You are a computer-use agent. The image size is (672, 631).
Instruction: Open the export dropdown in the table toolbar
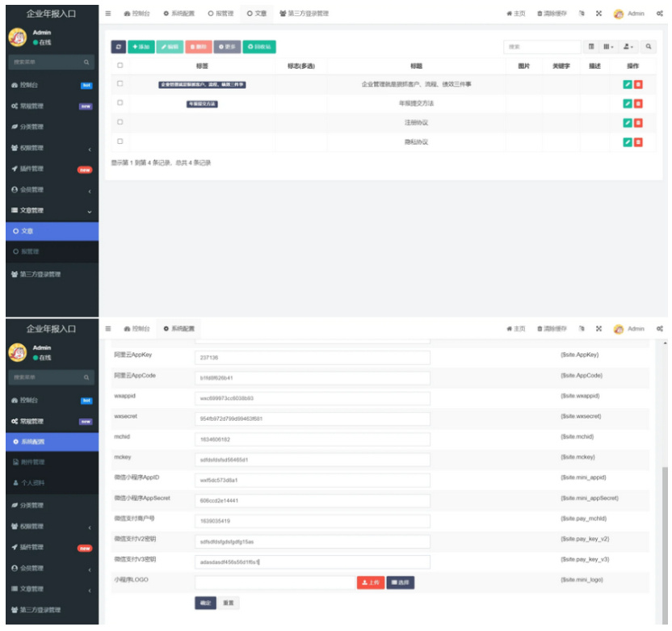pos(628,47)
